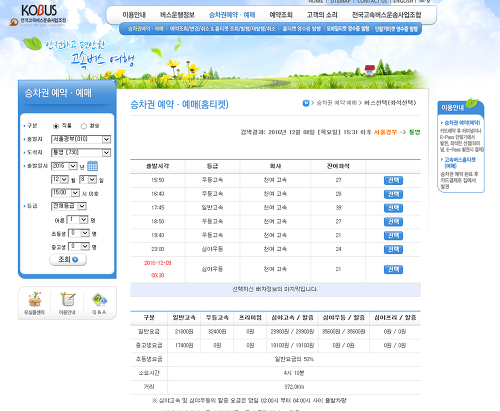Click the 32400원 우등고속 fare cell
This screenshot has height=411, width=500.
(x=217, y=332)
